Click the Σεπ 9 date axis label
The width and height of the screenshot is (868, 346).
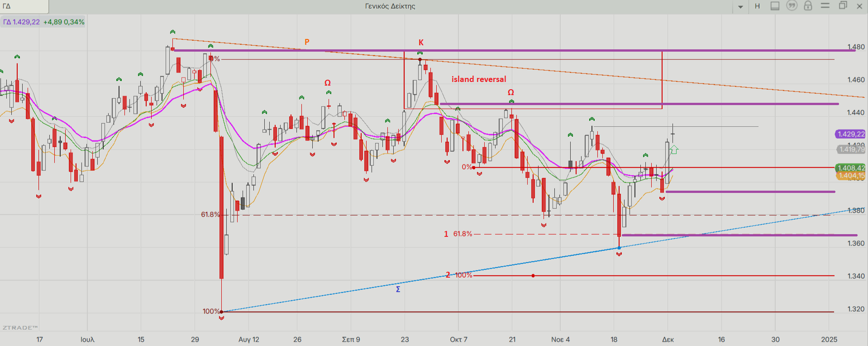click(351, 340)
